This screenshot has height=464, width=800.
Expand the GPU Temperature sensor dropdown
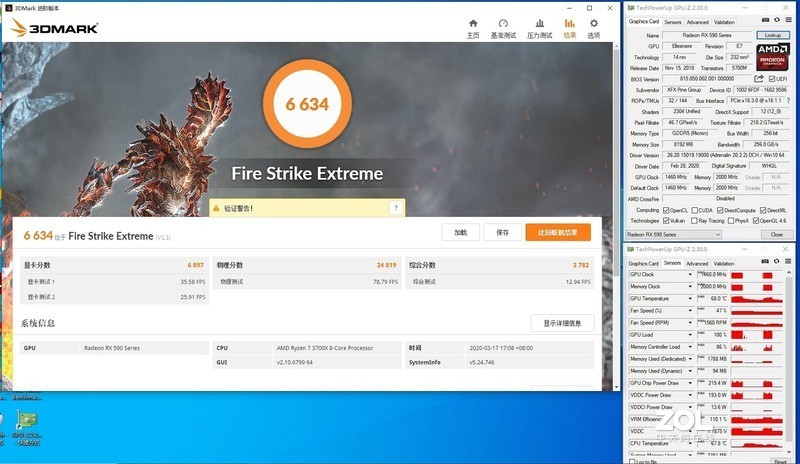[x=690, y=299]
